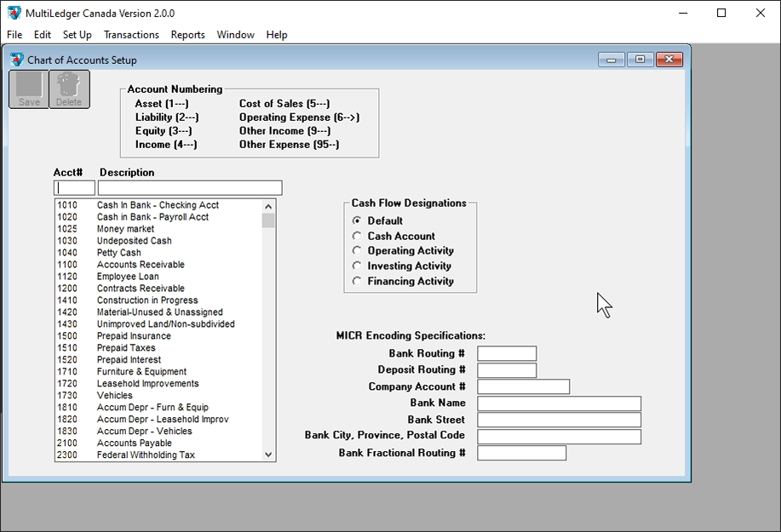The width and height of the screenshot is (781, 532).
Task: Select the Investing Activity radio option
Action: (358, 266)
